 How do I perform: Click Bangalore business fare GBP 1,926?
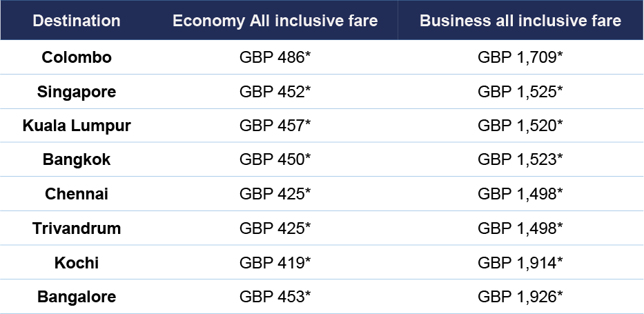[x=520, y=297]
